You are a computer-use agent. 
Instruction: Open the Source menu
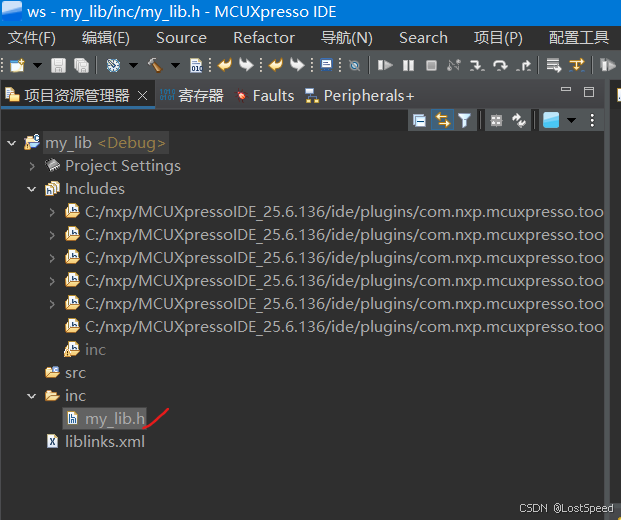click(x=181, y=38)
